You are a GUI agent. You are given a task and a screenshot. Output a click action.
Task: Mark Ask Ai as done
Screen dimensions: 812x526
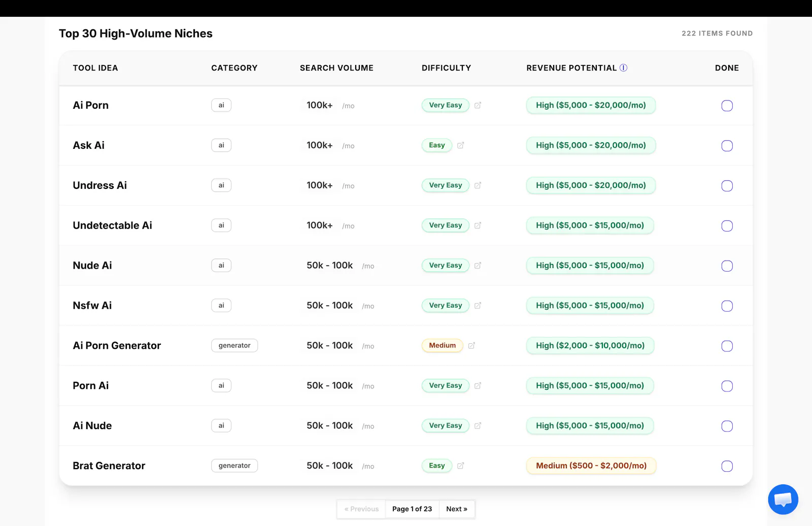(727, 146)
